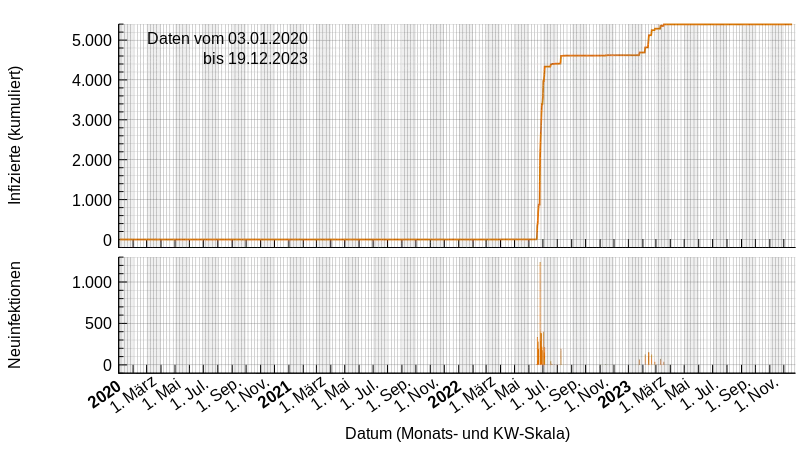The width and height of the screenshot is (800, 450).
Task: Click the bold "2023" year label
Action: pyautogui.click(x=615, y=394)
